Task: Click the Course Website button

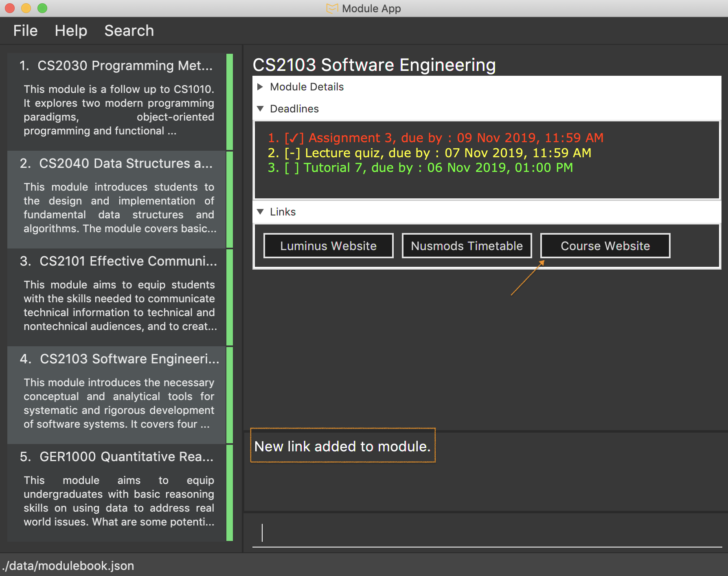Action: (605, 246)
